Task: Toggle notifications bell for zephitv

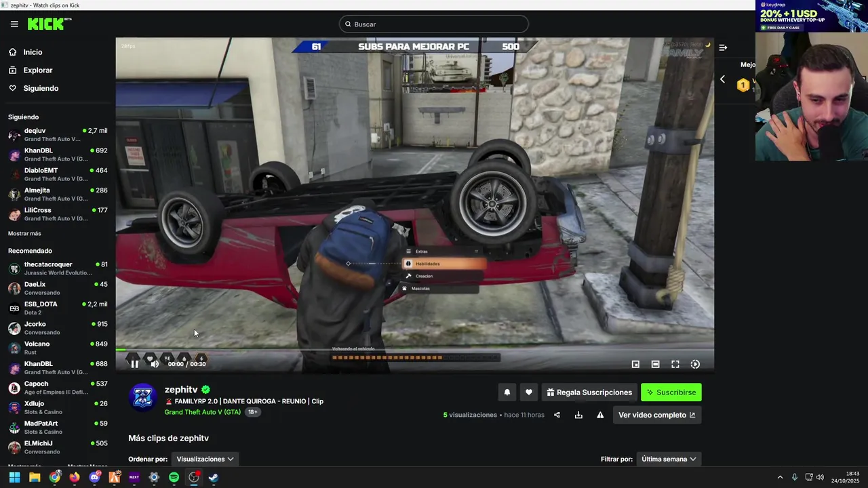Action: 507,392
